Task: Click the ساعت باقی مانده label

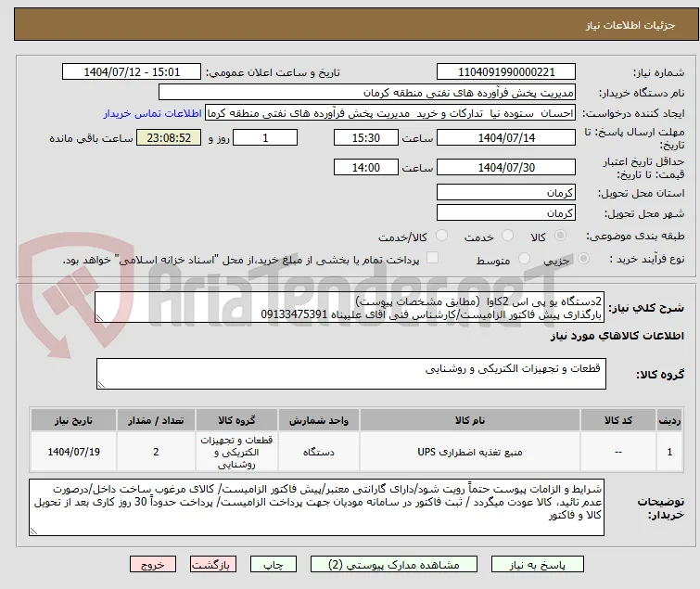Action: 92,138
